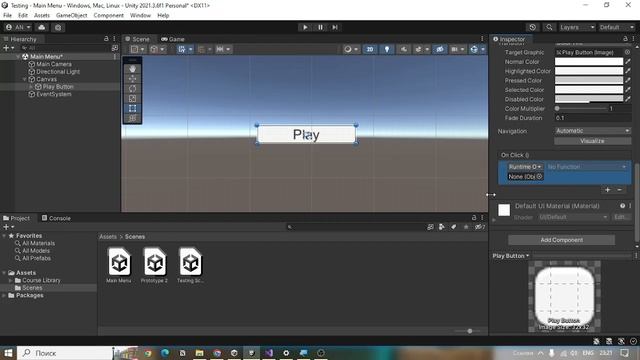
Task: Open draw mode shading dropdown
Action: [x=350, y=49]
